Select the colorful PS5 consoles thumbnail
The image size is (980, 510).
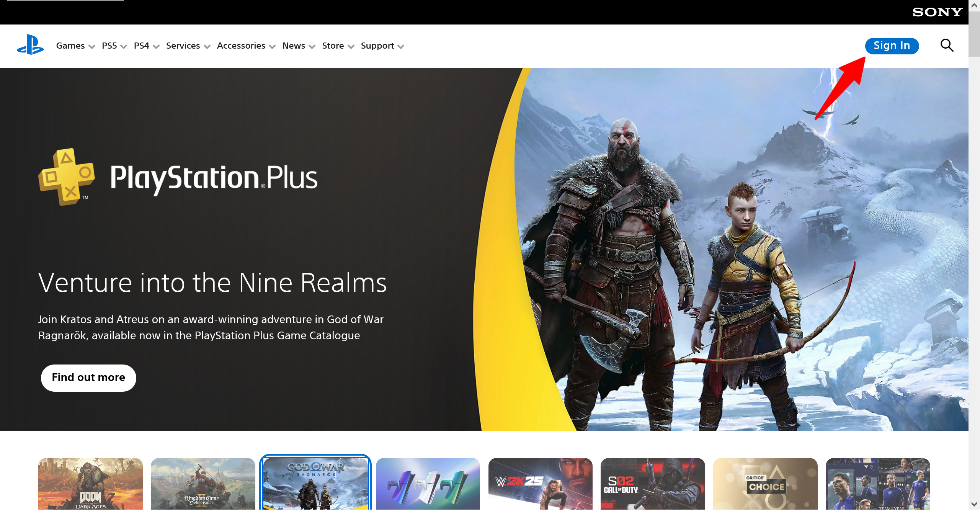[428, 484]
